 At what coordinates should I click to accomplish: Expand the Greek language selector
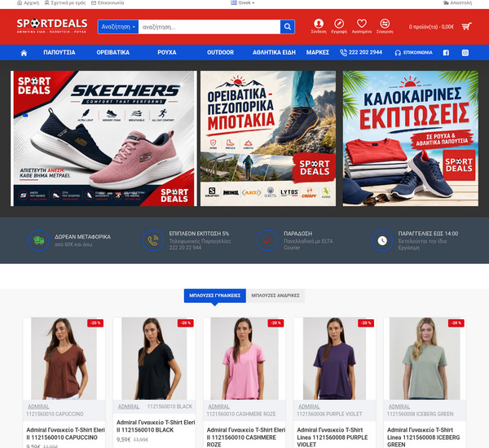243,2
